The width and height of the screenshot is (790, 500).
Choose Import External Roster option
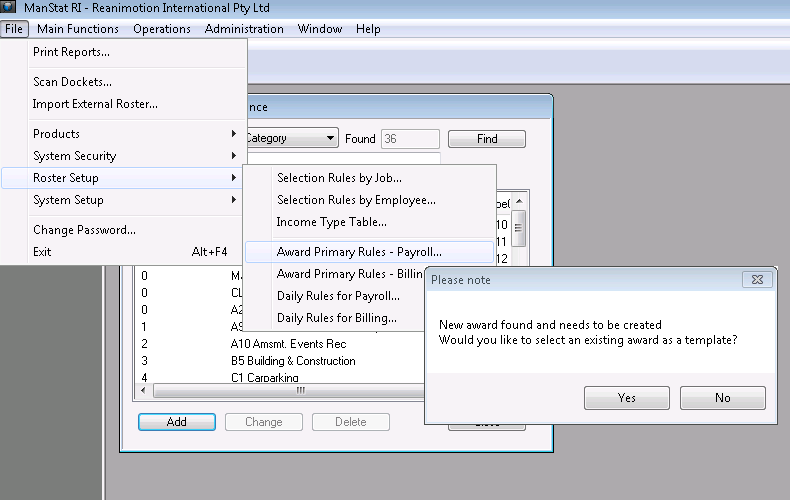click(95, 104)
